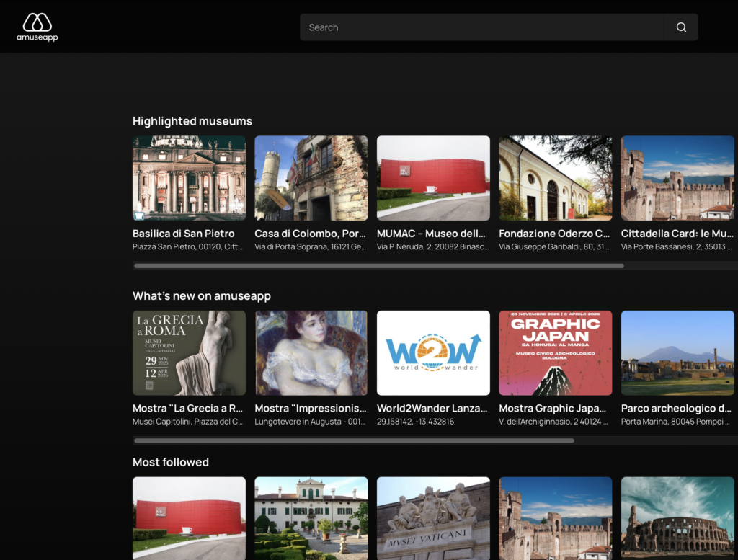Click the magnifying glass search icon
Image resolution: width=738 pixels, height=560 pixels.
tap(681, 27)
